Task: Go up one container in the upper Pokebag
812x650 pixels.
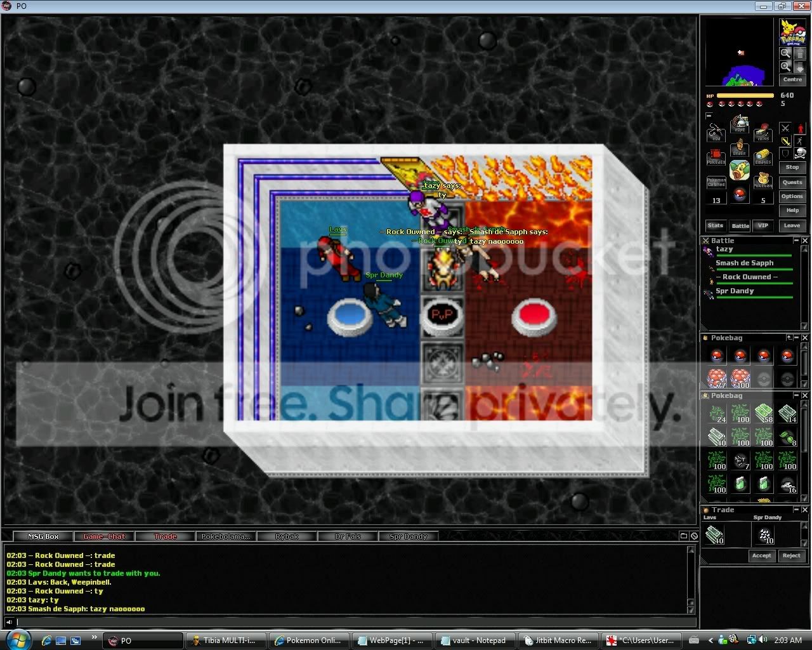Action: tap(789, 338)
